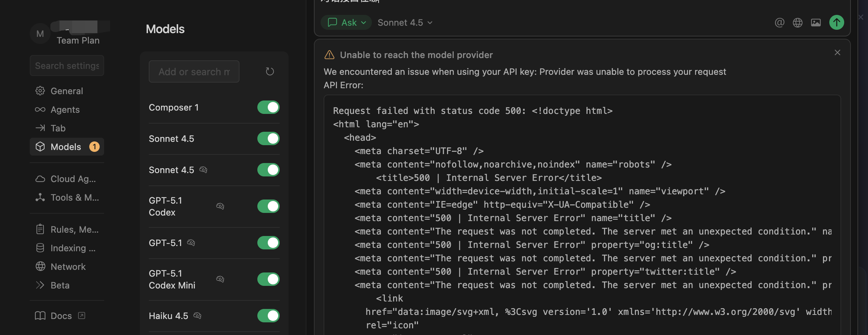Click the notification badge on Models

click(94, 147)
